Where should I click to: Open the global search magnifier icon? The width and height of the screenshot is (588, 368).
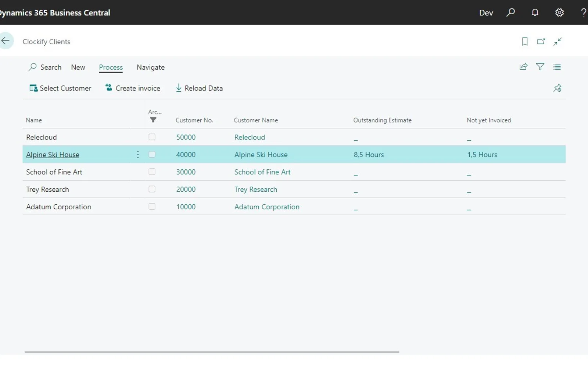click(x=510, y=13)
